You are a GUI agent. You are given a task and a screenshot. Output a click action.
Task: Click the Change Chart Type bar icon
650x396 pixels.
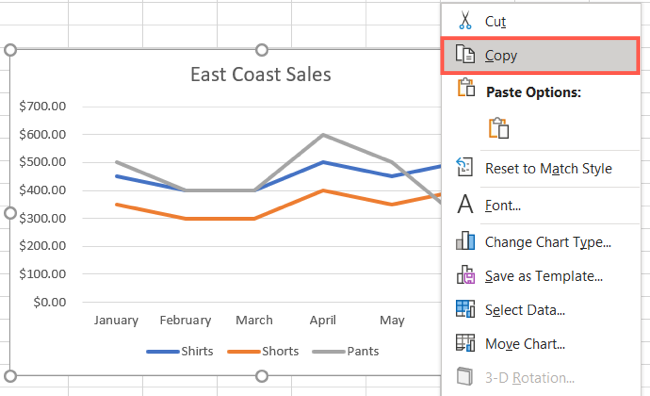point(465,241)
